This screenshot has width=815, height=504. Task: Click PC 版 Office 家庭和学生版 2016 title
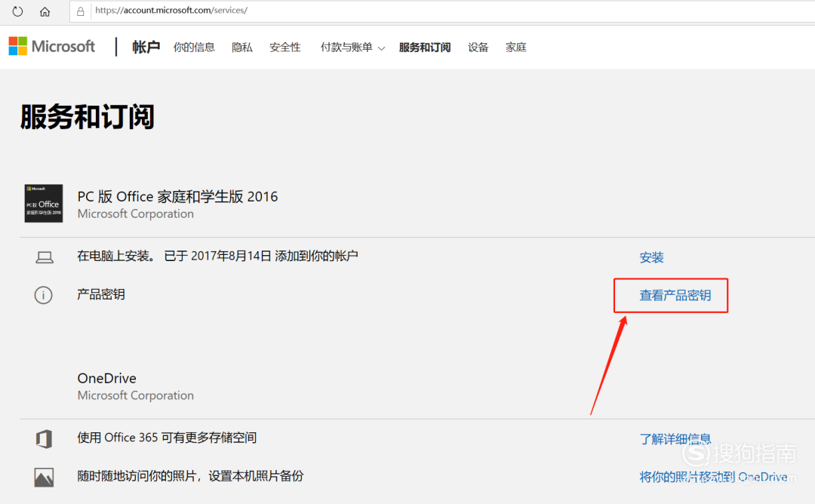click(177, 196)
